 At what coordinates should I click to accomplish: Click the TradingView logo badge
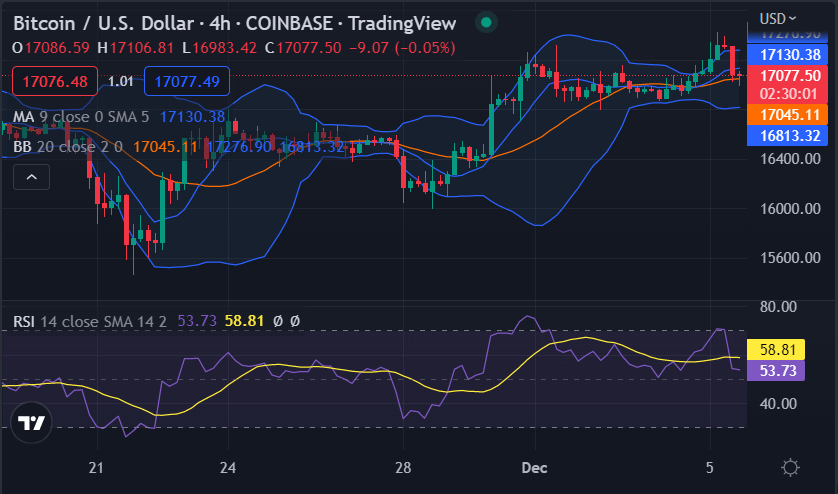tap(32, 423)
